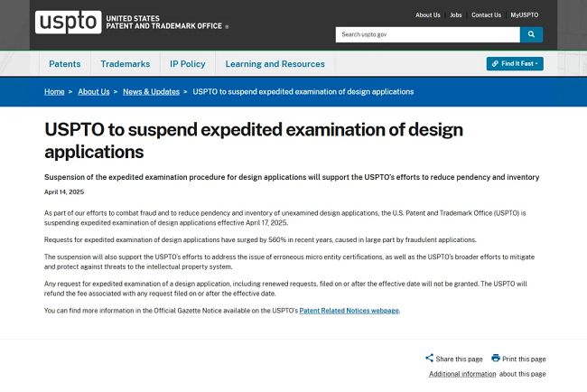Image resolution: width=587 pixels, height=392 pixels.
Task: Open the Contact Us link
Action: [x=486, y=15]
